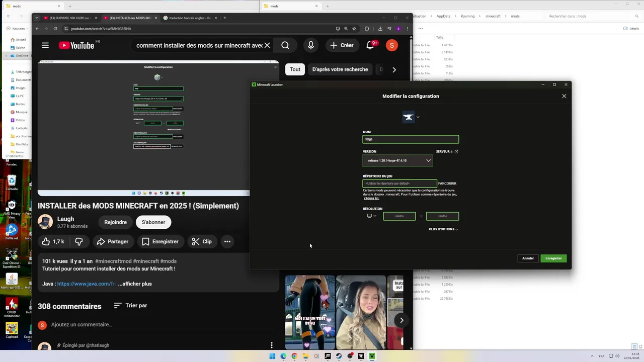This screenshot has width=644, height=362.
Task: Select the D'après votre recherche chip
Action: coord(340,69)
